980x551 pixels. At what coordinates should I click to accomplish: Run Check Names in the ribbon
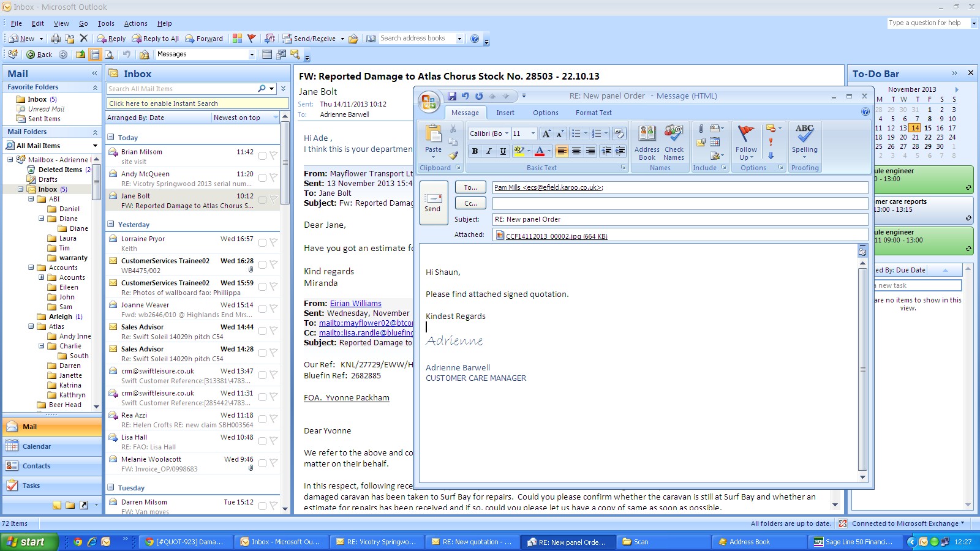[674, 143]
